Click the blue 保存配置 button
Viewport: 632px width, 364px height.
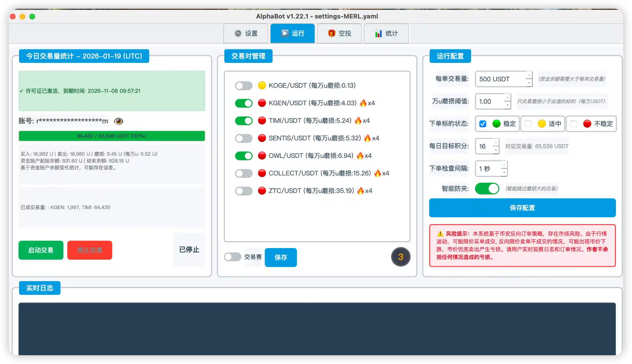522,208
